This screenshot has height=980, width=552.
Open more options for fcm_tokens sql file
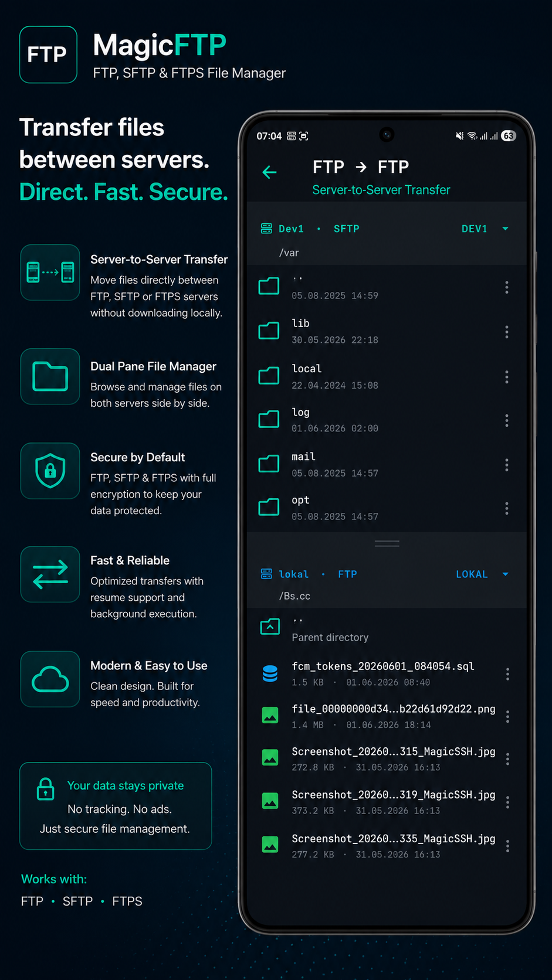point(507,674)
